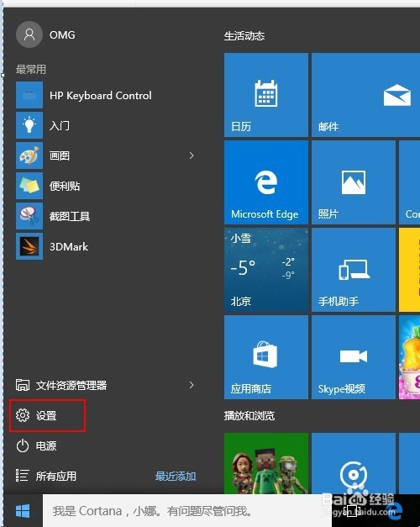Open the 3DMark app icon
The height and width of the screenshot is (527, 420).
pyautogui.click(x=29, y=246)
